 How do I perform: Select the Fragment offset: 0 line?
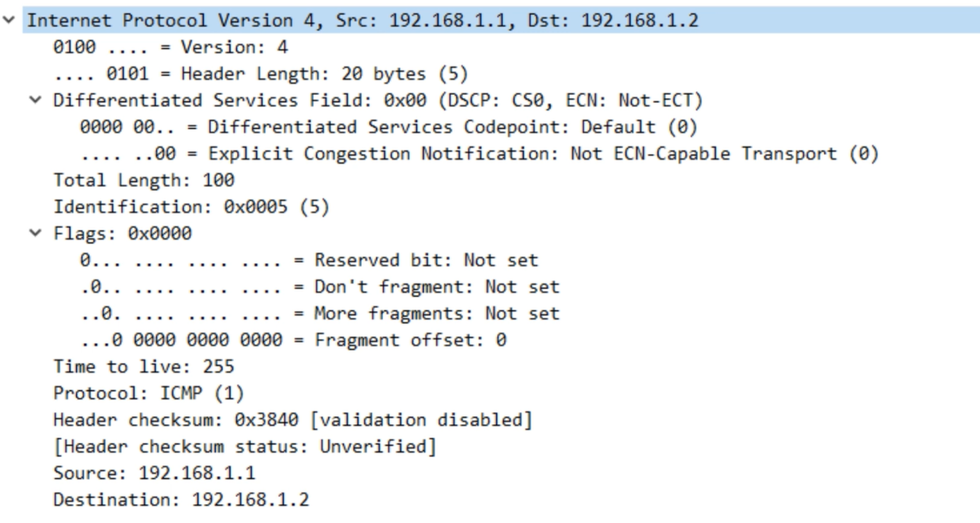[293, 339]
